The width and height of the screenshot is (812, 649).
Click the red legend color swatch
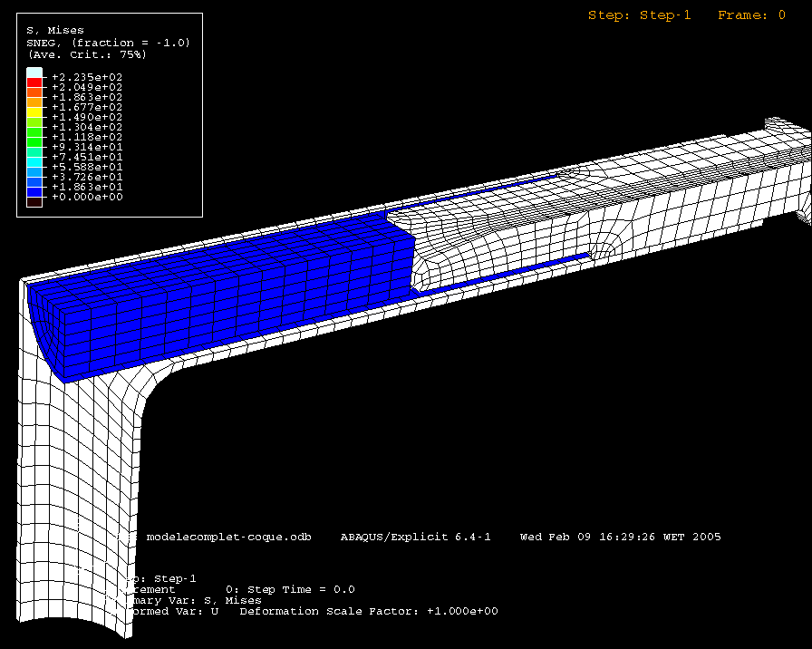(x=34, y=82)
